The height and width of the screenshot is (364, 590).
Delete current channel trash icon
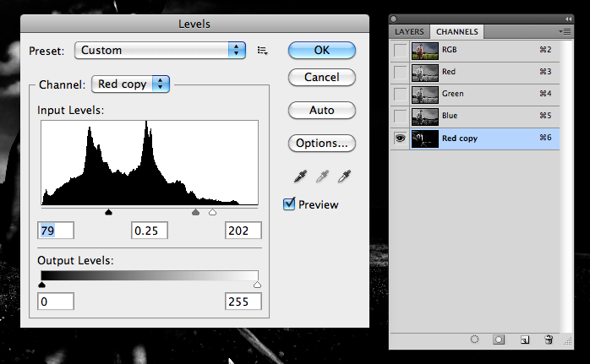tap(549, 340)
